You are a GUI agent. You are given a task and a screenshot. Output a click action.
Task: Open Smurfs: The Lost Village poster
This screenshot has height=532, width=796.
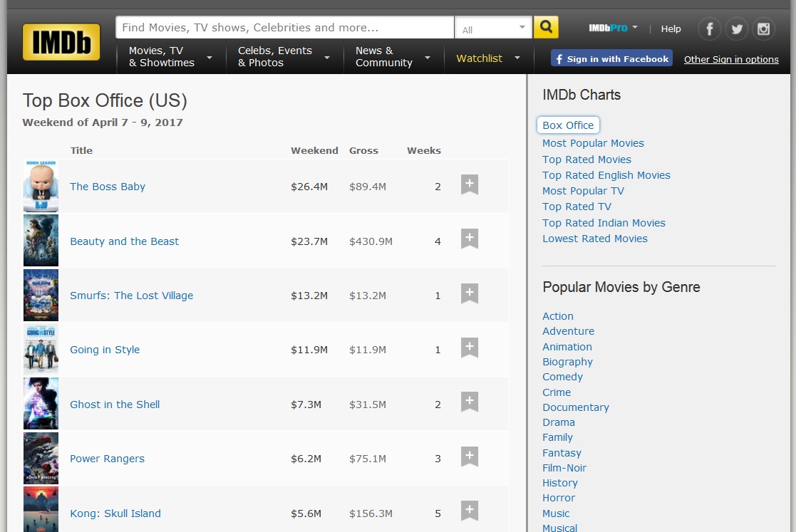coord(41,295)
